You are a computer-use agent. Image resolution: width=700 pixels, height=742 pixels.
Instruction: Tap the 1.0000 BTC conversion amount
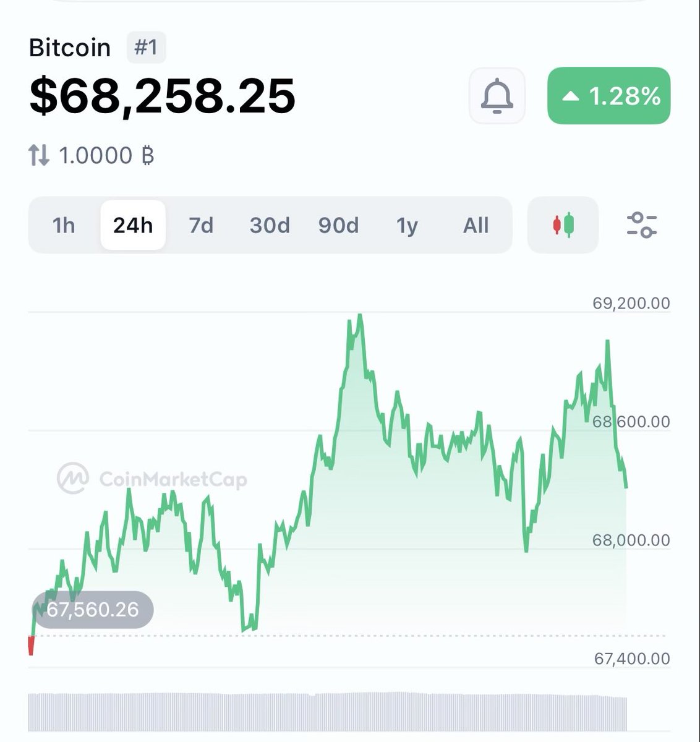point(106,155)
